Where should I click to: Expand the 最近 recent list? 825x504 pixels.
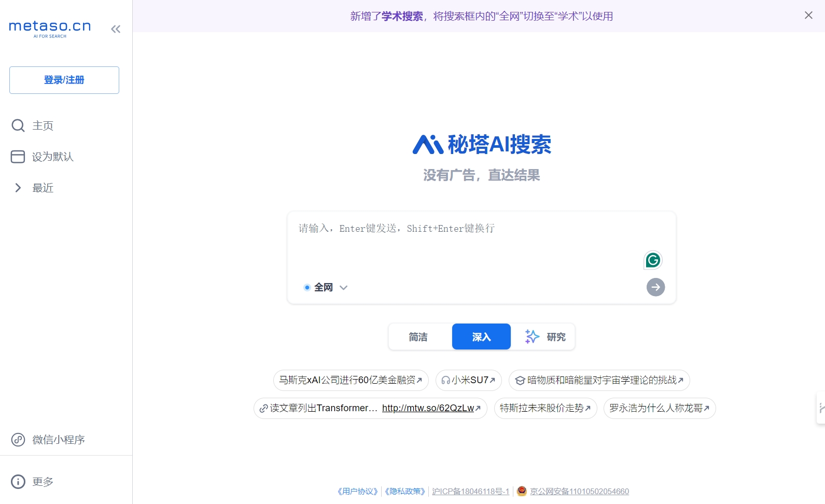pos(33,188)
